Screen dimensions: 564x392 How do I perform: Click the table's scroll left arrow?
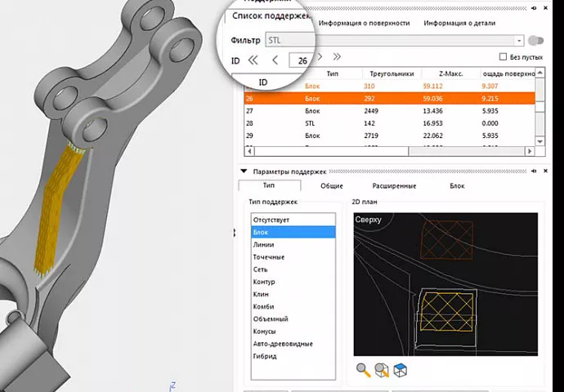coord(249,151)
